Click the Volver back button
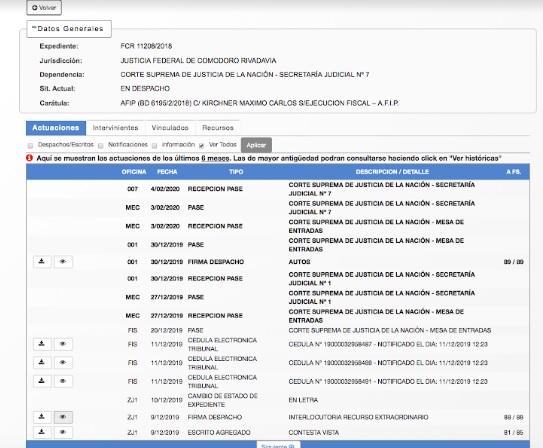Image resolution: width=543 pixels, height=448 pixels. click(44, 8)
